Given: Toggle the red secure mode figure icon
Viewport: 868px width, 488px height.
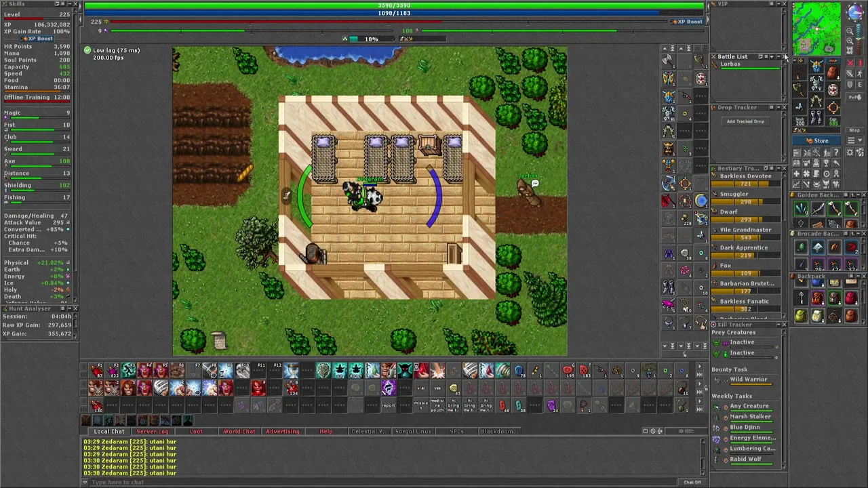Looking at the screenshot, I should click(x=860, y=62).
